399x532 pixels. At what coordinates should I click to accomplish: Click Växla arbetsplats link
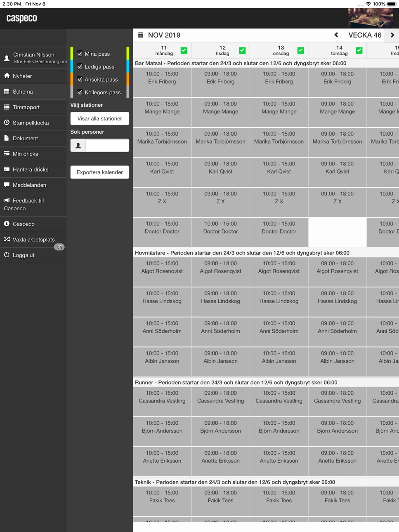(x=33, y=240)
